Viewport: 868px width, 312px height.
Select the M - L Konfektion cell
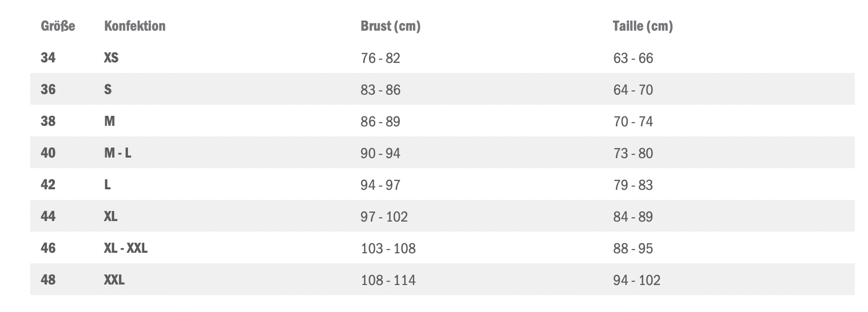117,153
